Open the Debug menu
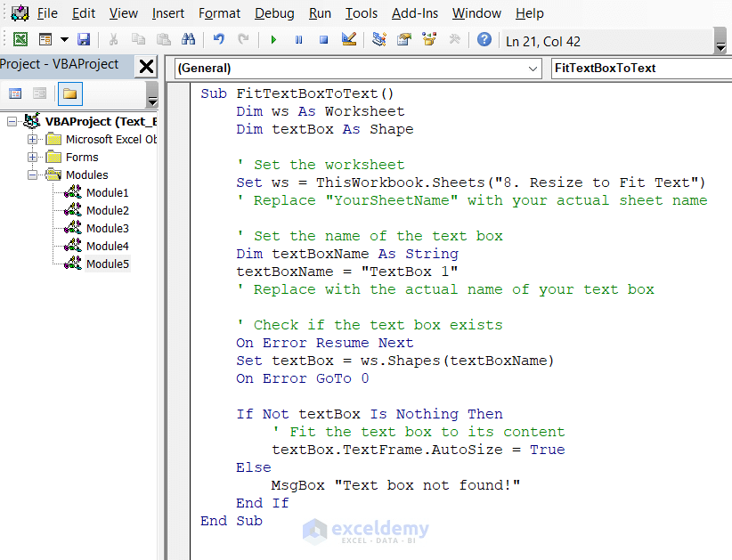Image resolution: width=732 pixels, height=560 pixels. (273, 13)
